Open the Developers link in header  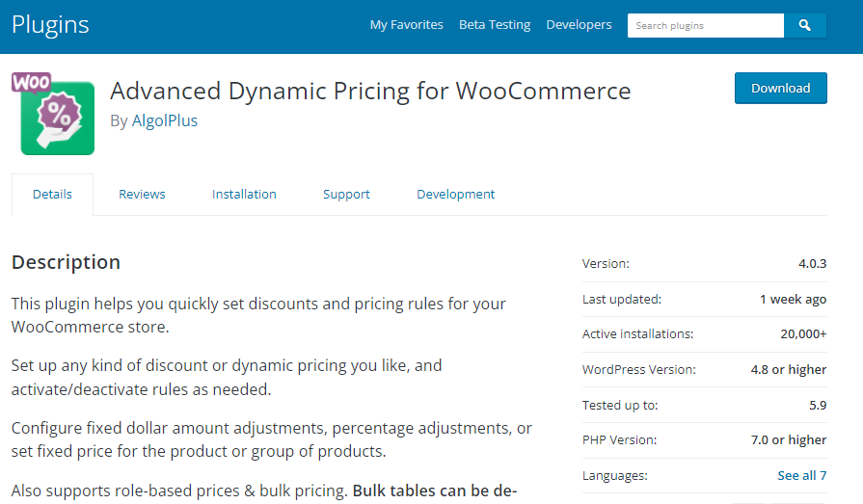tap(579, 25)
